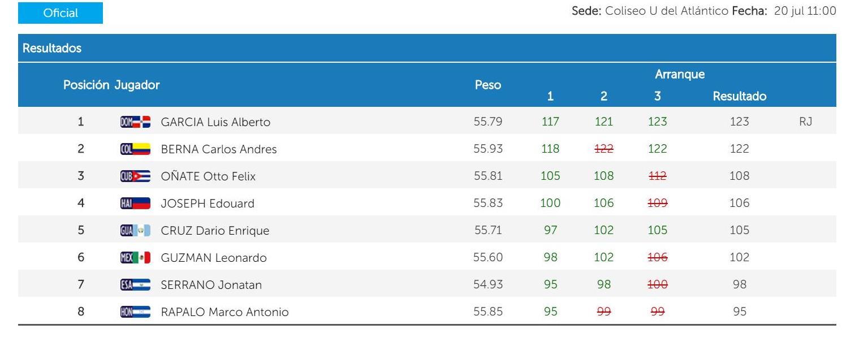868x346 pixels.
Task: Select OÑATE Otto Felix player name
Action: click(x=208, y=176)
